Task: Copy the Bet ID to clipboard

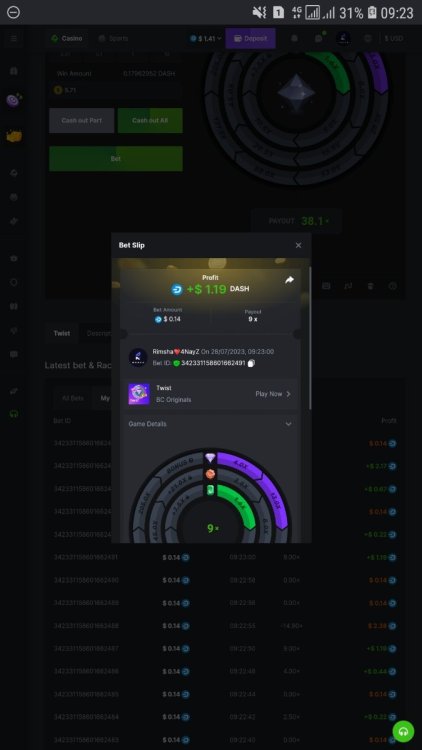Action: click(x=252, y=363)
